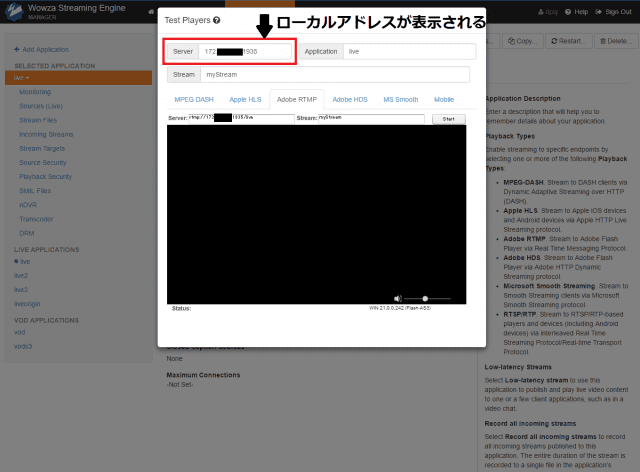This screenshot has height=472, width=640.
Task: Click the Server address input field
Action: [245, 51]
